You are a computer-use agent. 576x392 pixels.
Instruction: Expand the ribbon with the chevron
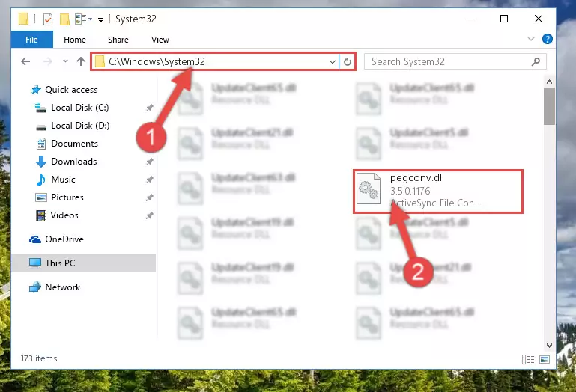[531, 39]
